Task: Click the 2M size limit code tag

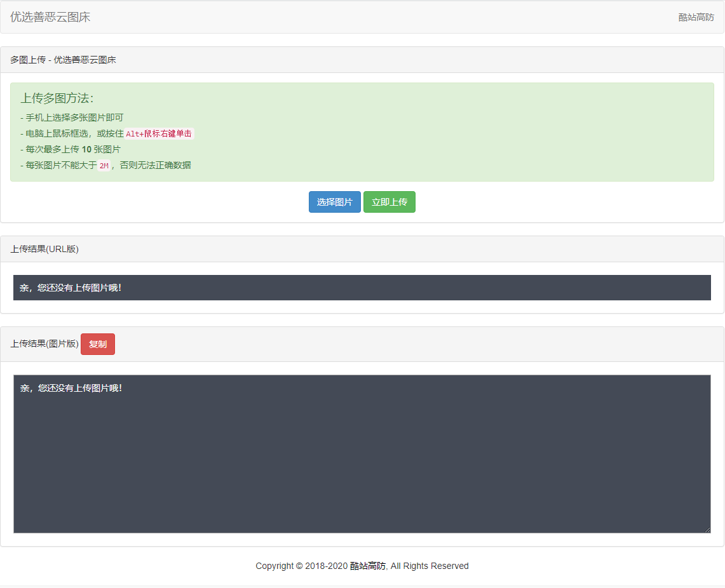Action: point(104,166)
